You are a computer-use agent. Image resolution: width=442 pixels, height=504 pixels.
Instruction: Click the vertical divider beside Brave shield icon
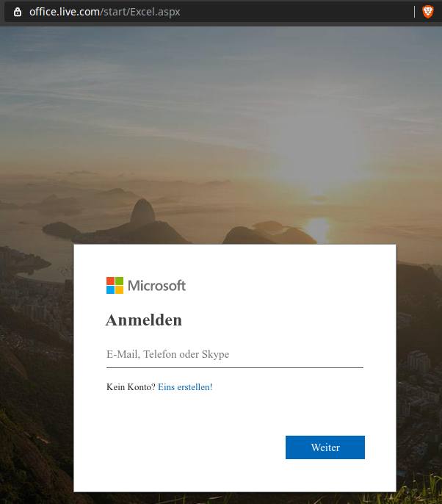414,12
